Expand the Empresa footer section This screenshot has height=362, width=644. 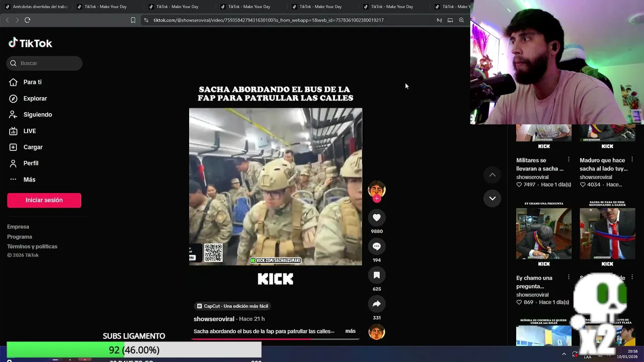pyautogui.click(x=18, y=227)
